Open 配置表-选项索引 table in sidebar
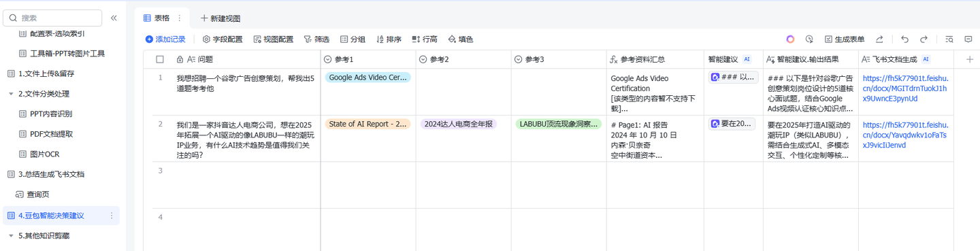This screenshot has width=980, height=251. coord(57,33)
